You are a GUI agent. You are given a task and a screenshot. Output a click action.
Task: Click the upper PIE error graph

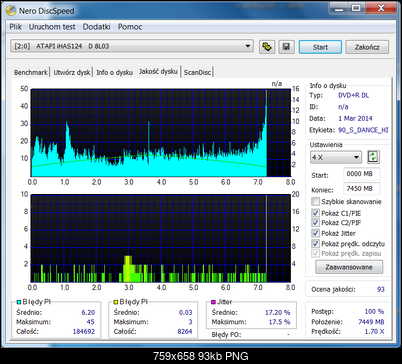coord(161,133)
